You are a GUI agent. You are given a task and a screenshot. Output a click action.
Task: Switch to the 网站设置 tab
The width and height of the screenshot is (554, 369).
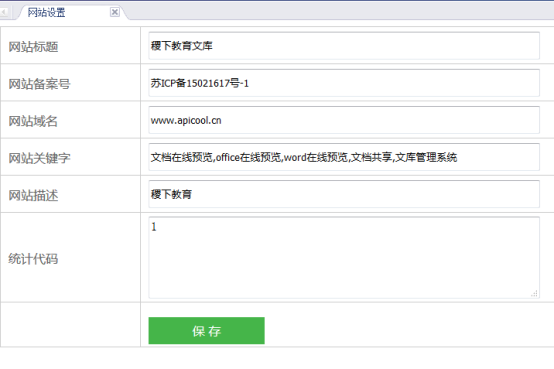click(x=46, y=13)
